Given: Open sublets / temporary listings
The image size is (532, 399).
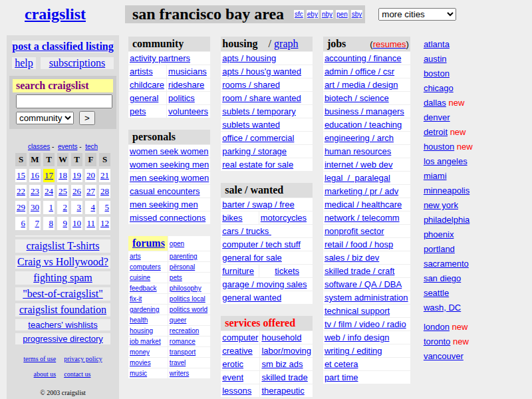Looking at the screenshot, I should pos(259,111).
